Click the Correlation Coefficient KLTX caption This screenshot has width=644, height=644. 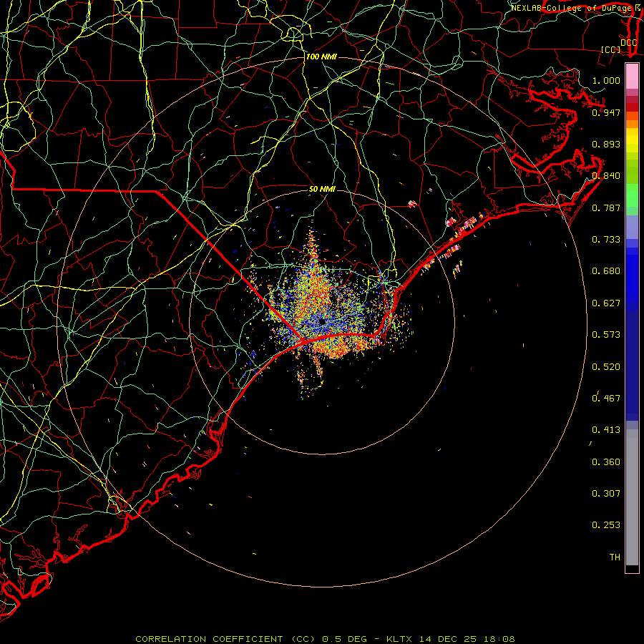[x=325, y=639]
